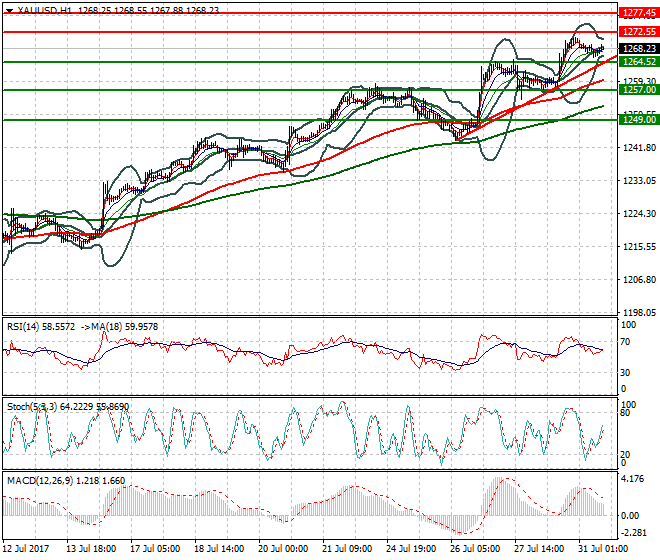Click the 1206.80 price scale value

[639, 279]
